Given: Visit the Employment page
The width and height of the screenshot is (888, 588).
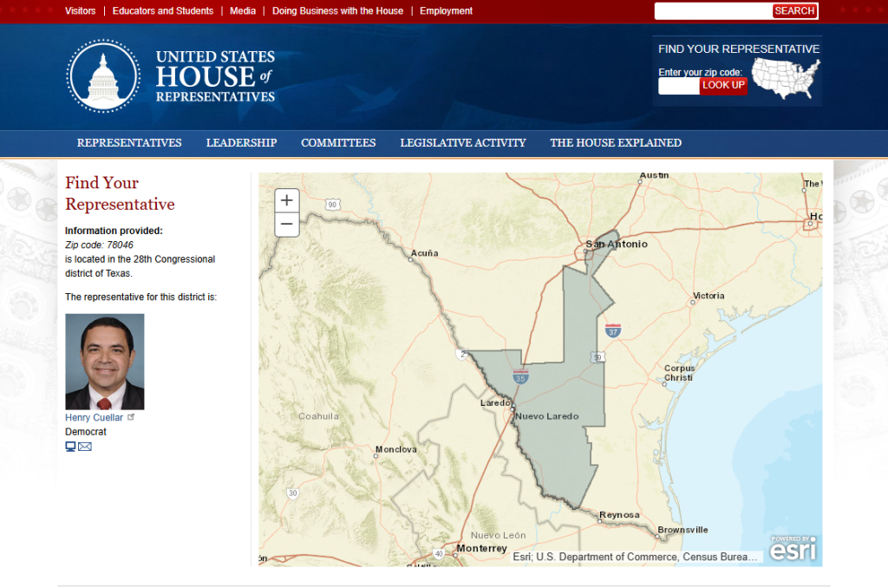Looking at the screenshot, I should (447, 10).
